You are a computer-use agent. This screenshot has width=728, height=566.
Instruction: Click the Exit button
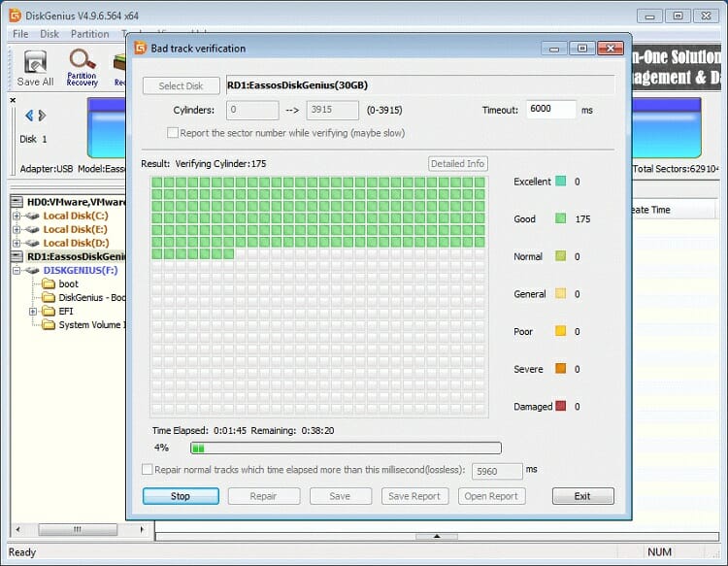pos(582,496)
